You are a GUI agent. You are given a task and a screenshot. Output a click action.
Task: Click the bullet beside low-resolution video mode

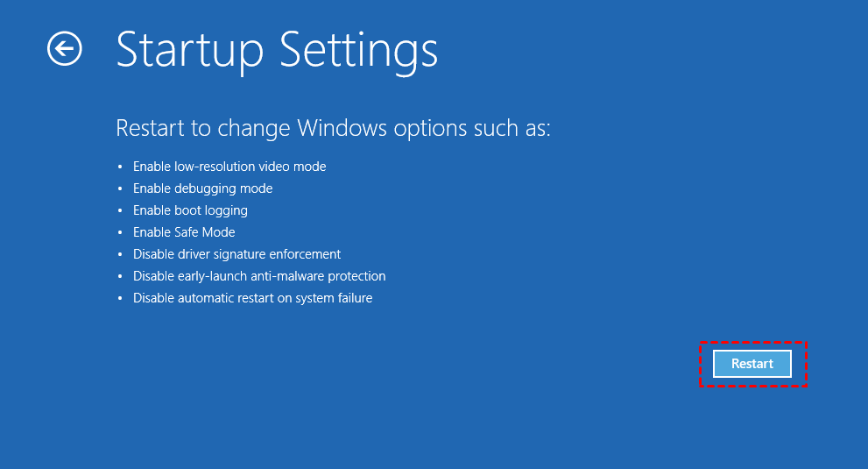pyautogui.click(x=120, y=167)
